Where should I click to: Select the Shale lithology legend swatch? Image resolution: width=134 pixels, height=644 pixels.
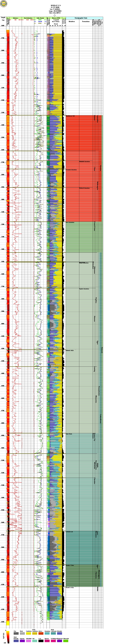tap(22, 633)
